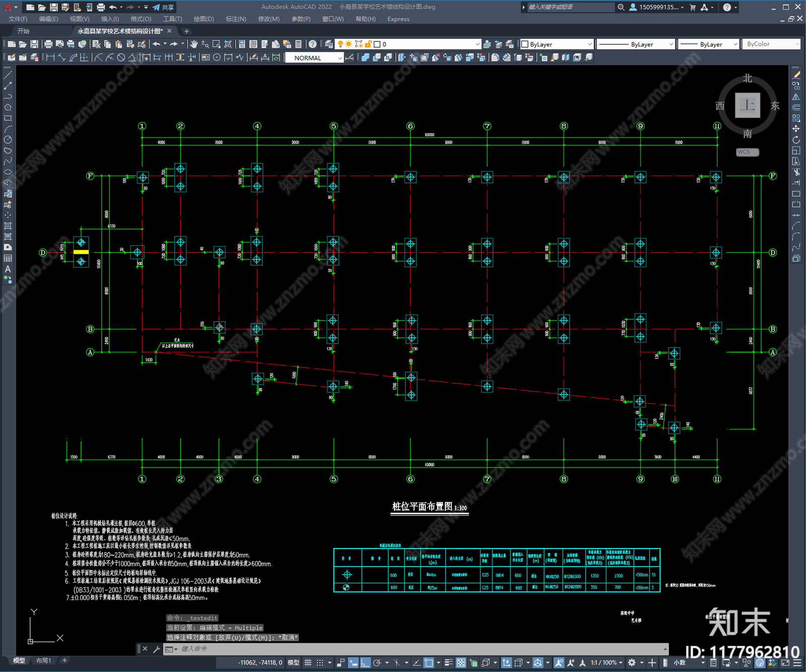Select the Line tool in left toolbar

coord(8,75)
